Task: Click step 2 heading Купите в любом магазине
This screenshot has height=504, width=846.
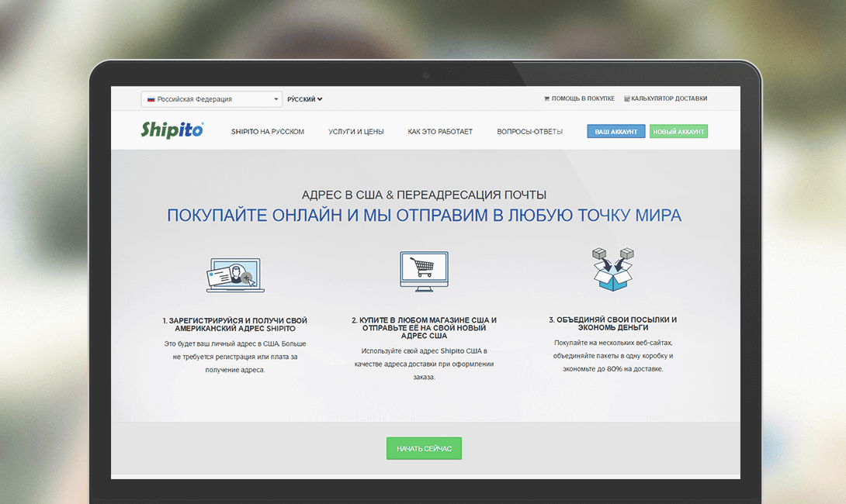Action: tap(424, 328)
